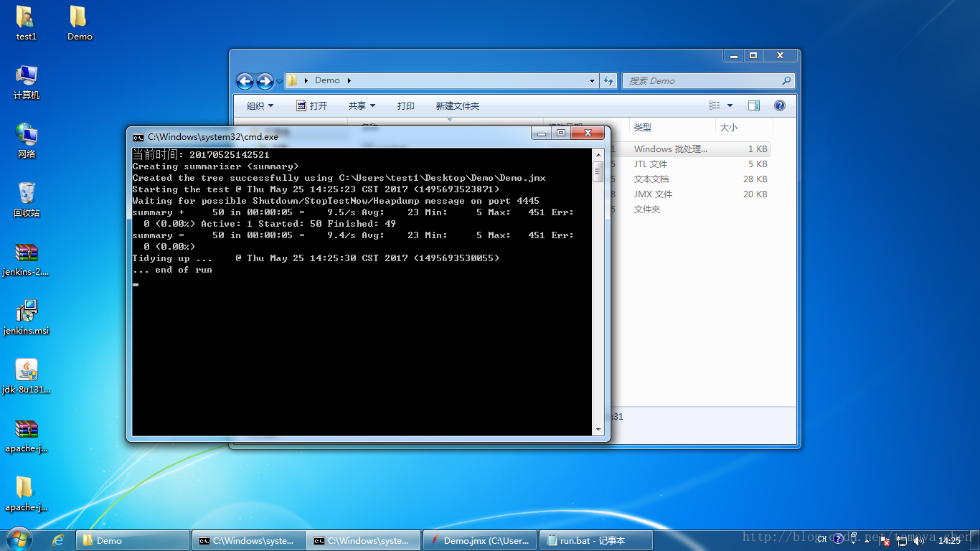This screenshot has width=980, height=551.
Task: Select the apache-j archive desktop icon
Action: pyautogui.click(x=26, y=435)
